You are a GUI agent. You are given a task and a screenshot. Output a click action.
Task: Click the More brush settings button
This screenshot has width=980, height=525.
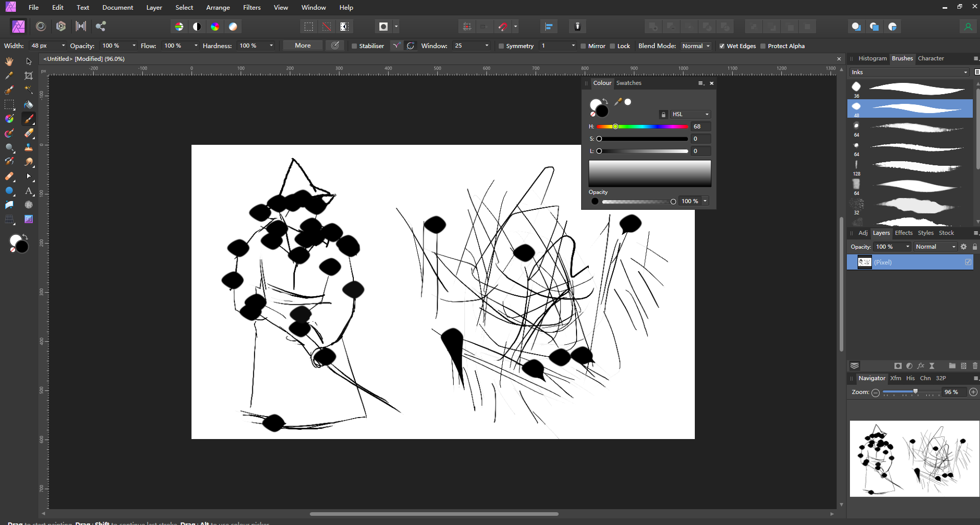pos(303,46)
